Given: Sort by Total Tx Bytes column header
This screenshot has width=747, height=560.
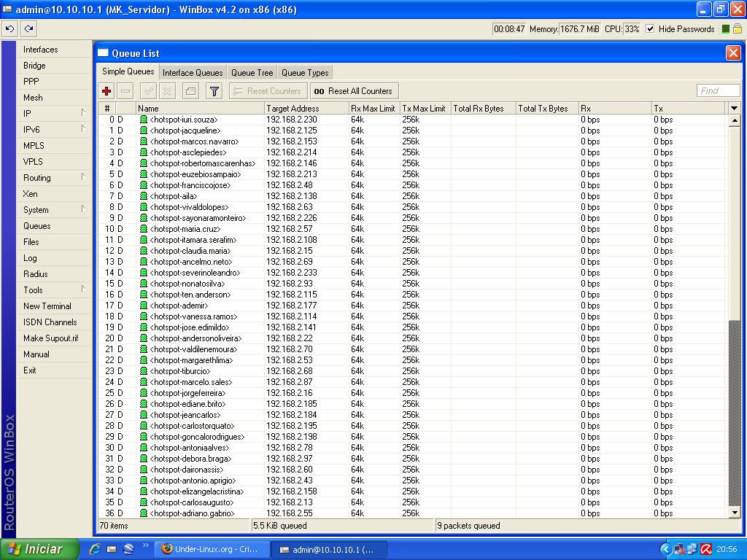Looking at the screenshot, I should [x=547, y=109].
